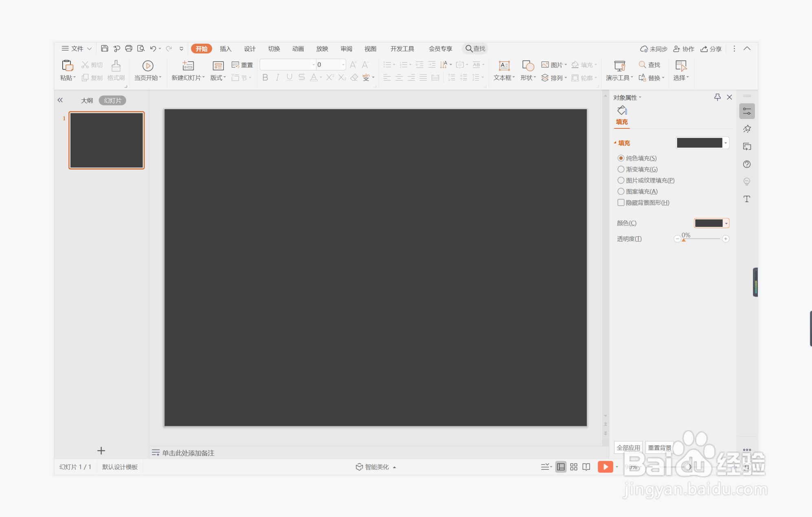Open the File menu dropdown
Screen dimensions: 812x517
(77, 48)
